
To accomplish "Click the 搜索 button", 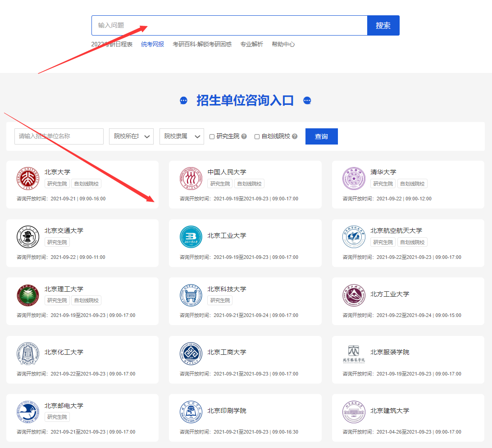I will coord(383,25).
